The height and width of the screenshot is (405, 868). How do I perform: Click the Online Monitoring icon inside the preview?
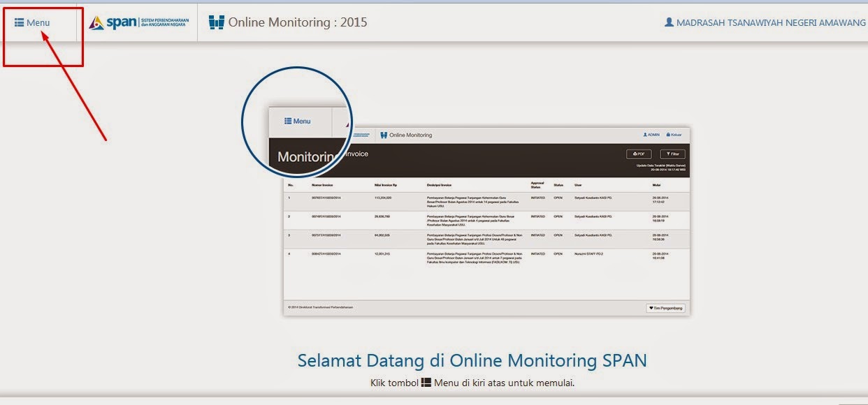385,135
